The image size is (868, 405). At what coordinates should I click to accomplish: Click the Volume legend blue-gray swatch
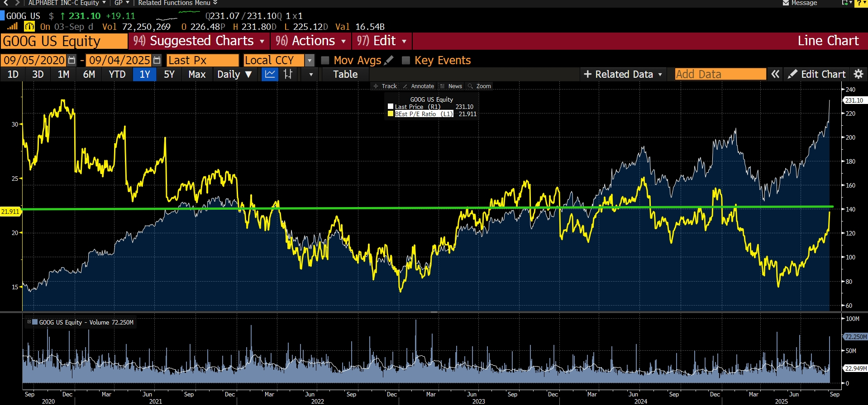coord(35,322)
